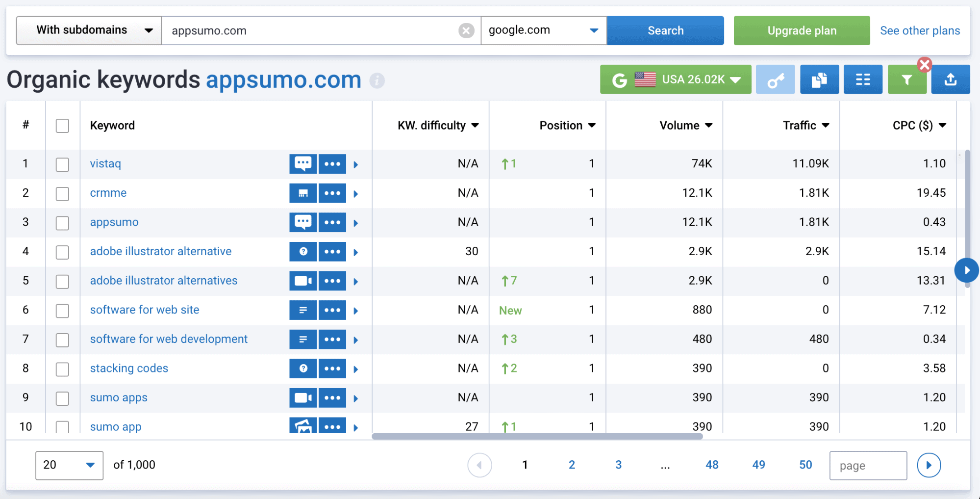This screenshot has height=499, width=980.
Task: Open the column layout icon button
Action: (863, 79)
